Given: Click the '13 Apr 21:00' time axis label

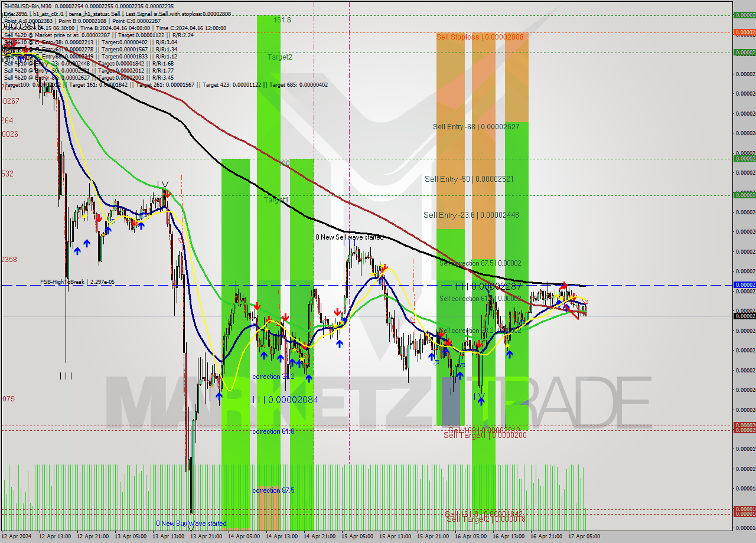Looking at the screenshot, I should click(x=206, y=536).
